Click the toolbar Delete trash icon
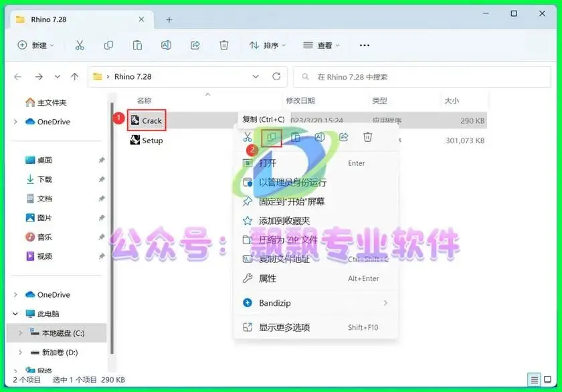Viewport: 562px width, 392px height. pyautogui.click(x=224, y=45)
